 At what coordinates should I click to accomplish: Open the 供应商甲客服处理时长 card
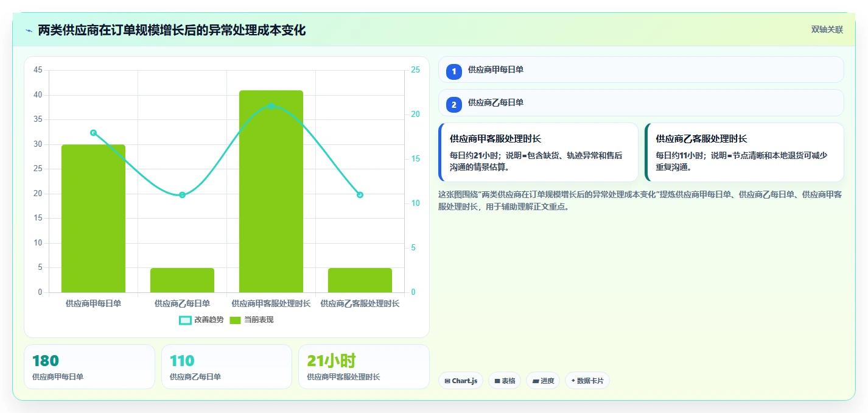(538, 152)
